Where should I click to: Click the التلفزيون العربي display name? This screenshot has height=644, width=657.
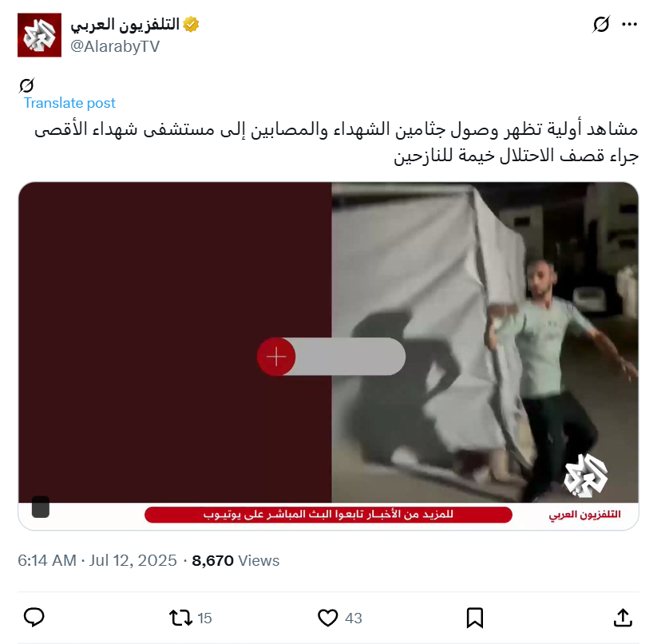coord(125,24)
